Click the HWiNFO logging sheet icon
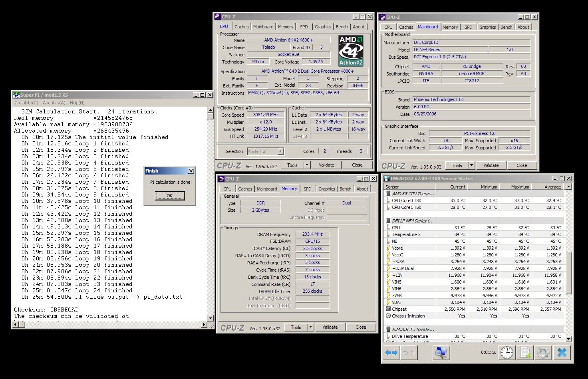The height and width of the screenshot is (379, 588). (525, 353)
